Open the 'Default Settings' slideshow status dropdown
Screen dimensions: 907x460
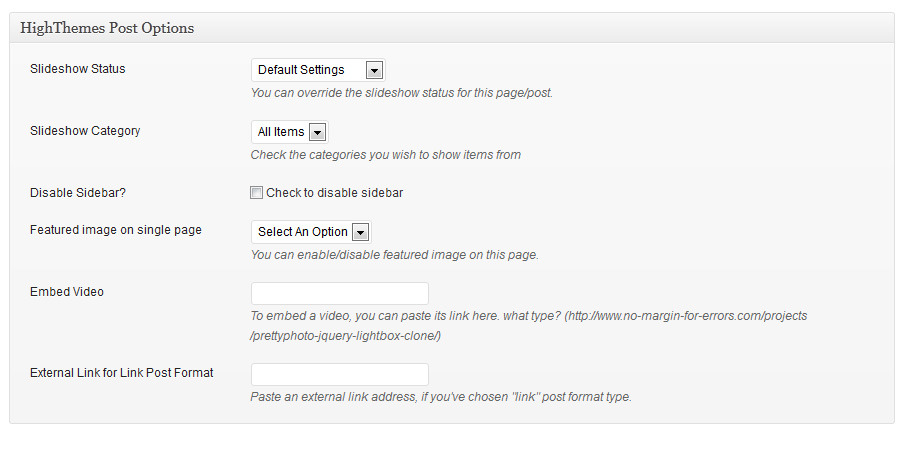tap(308, 70)
